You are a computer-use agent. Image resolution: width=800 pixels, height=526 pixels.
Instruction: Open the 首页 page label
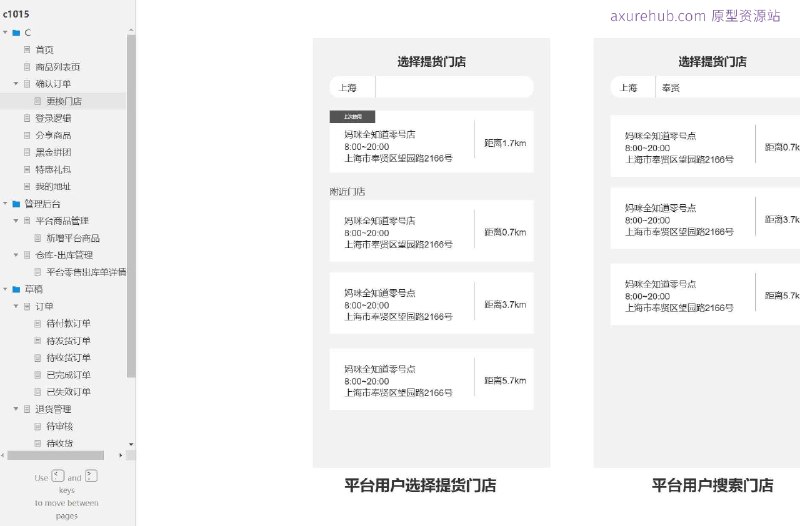44,49
